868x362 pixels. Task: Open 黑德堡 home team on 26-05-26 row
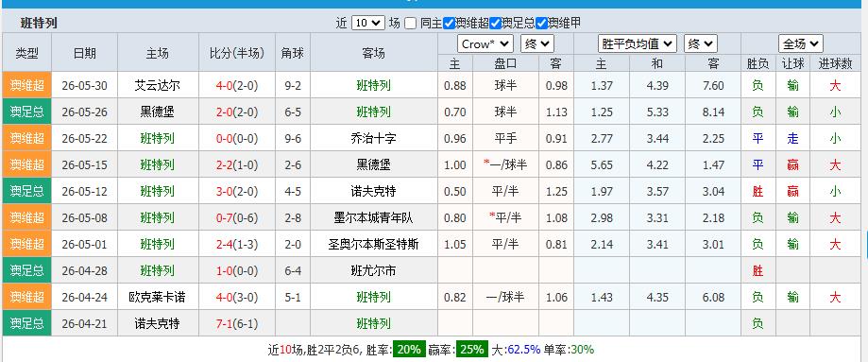click(158, 112)
